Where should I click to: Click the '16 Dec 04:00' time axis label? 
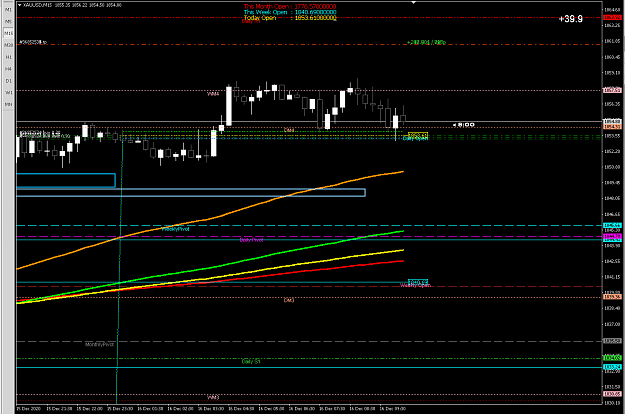click(x=240, y=409)
